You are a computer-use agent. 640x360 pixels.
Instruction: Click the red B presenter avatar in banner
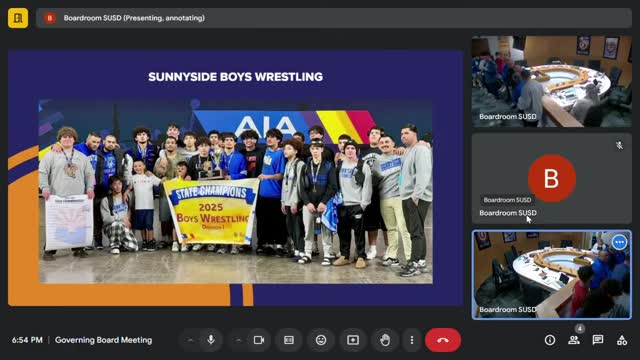click(x=50, y=18)
